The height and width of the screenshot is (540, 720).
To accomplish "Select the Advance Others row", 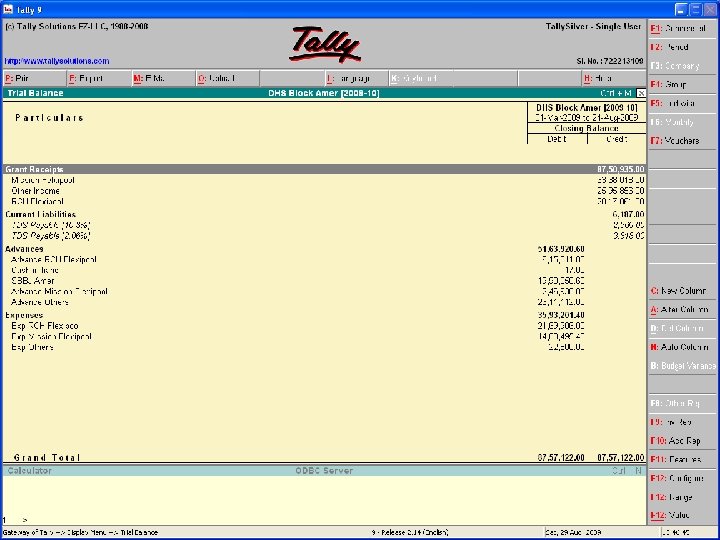I will click(x=324, y=302).
